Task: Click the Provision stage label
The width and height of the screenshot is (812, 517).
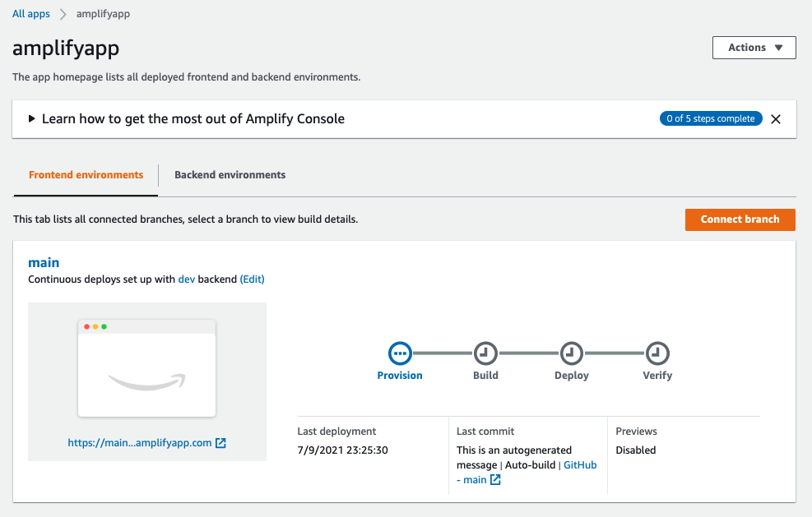Action: click(400, 376)
